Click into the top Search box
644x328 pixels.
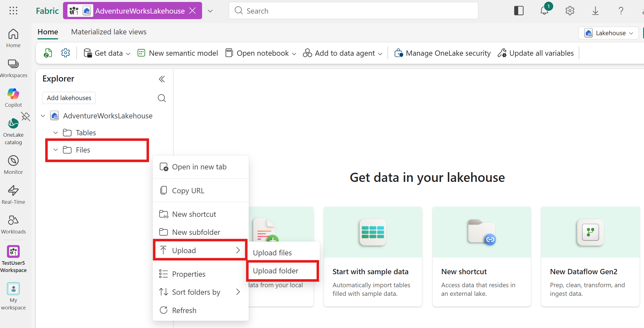(353, 11)
